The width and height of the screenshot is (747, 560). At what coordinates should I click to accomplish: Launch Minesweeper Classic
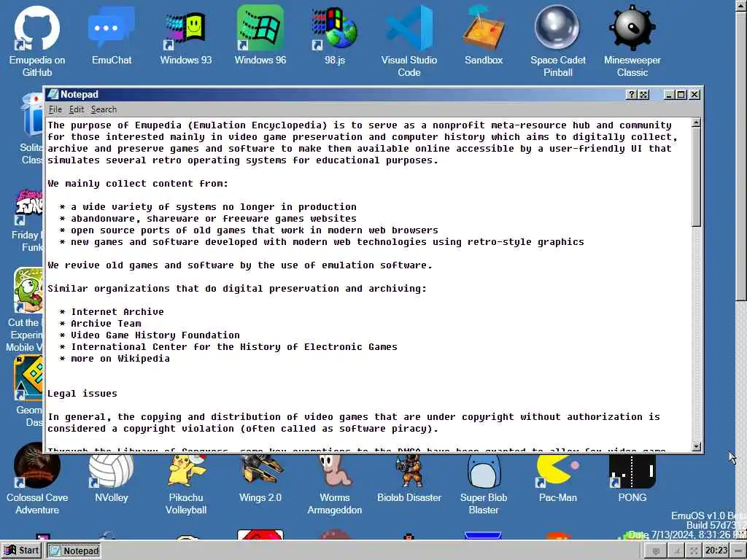coord(632,41)
